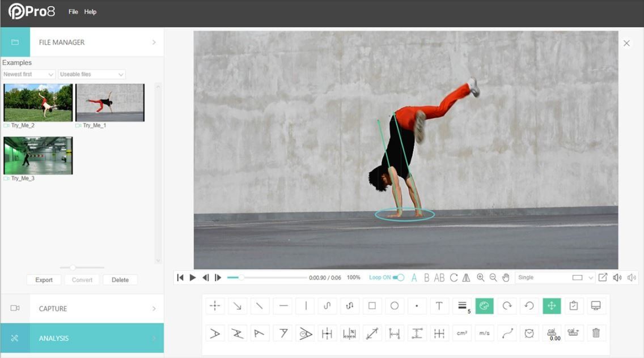Click the trash can delete icon
The width and height of the screenshot is (644, 358).
point(596,333)
